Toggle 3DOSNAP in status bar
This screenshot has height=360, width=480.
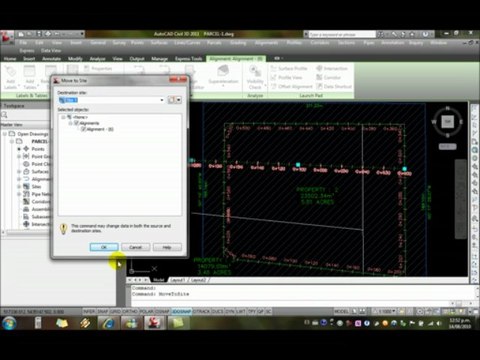tap(181, 311)
